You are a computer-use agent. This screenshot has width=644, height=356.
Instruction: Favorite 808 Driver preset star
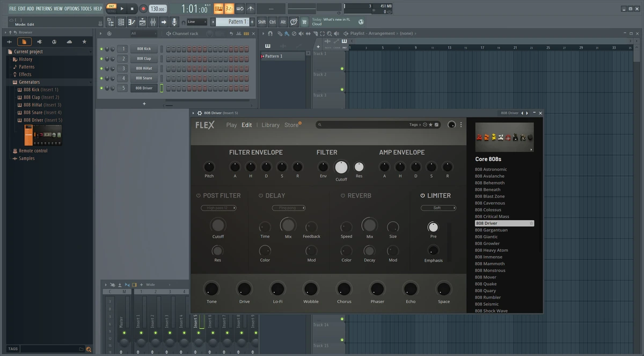click(x=531, y=223)
